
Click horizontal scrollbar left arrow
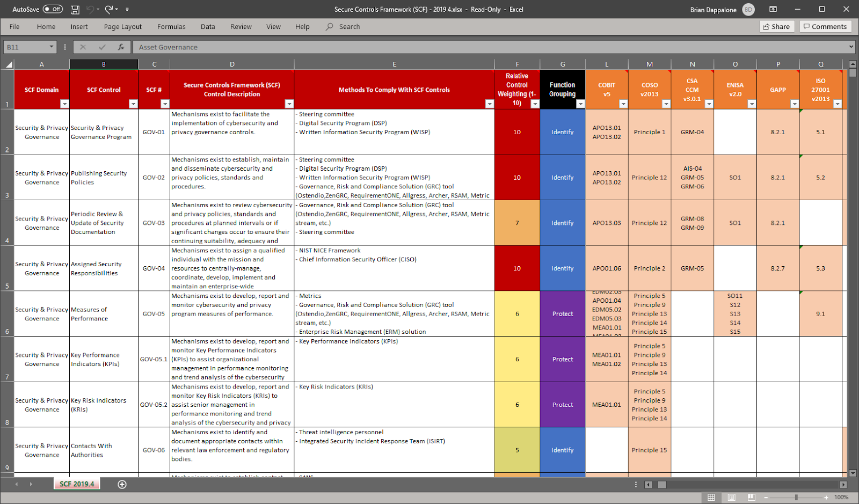click(x=648, y=485)
